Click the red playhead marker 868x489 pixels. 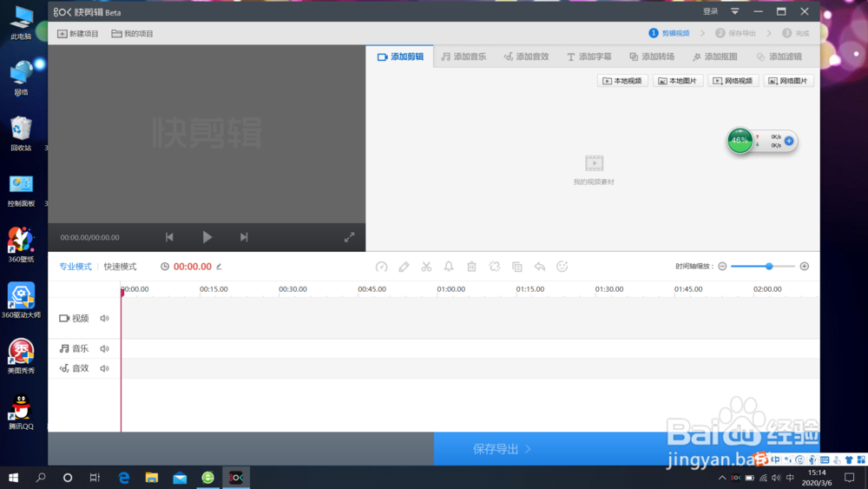click(122, 292)
